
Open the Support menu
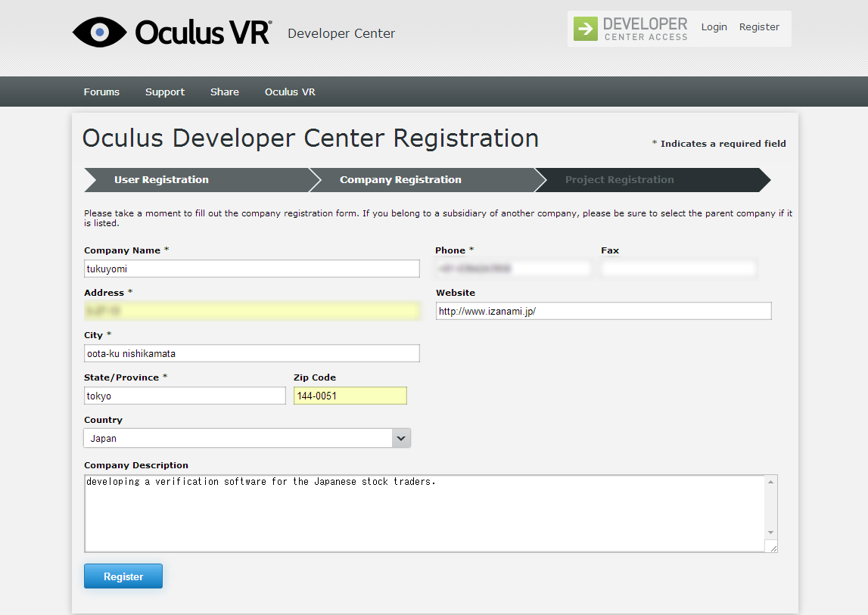point(165,92)
